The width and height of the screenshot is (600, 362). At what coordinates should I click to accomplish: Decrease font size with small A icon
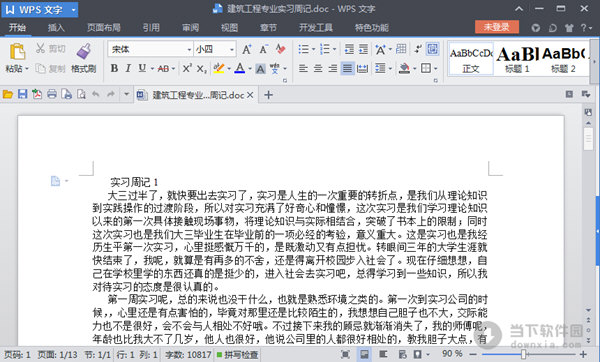(264, 49)
